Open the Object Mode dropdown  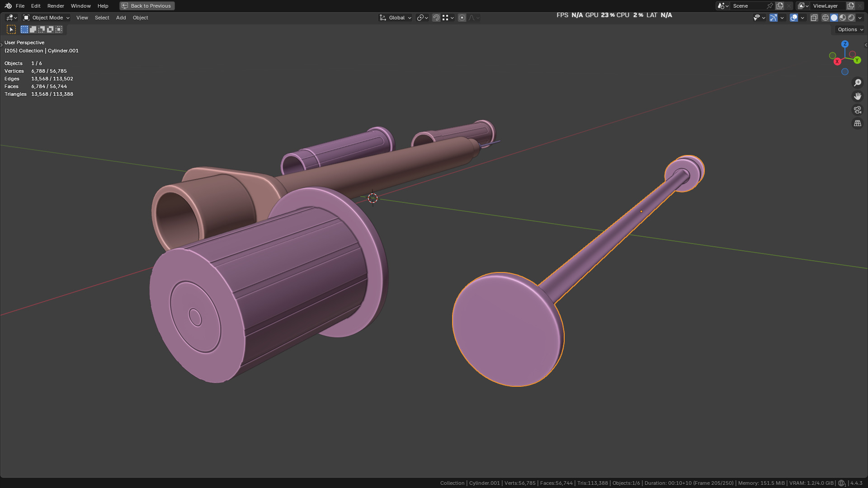pos(46,18)
